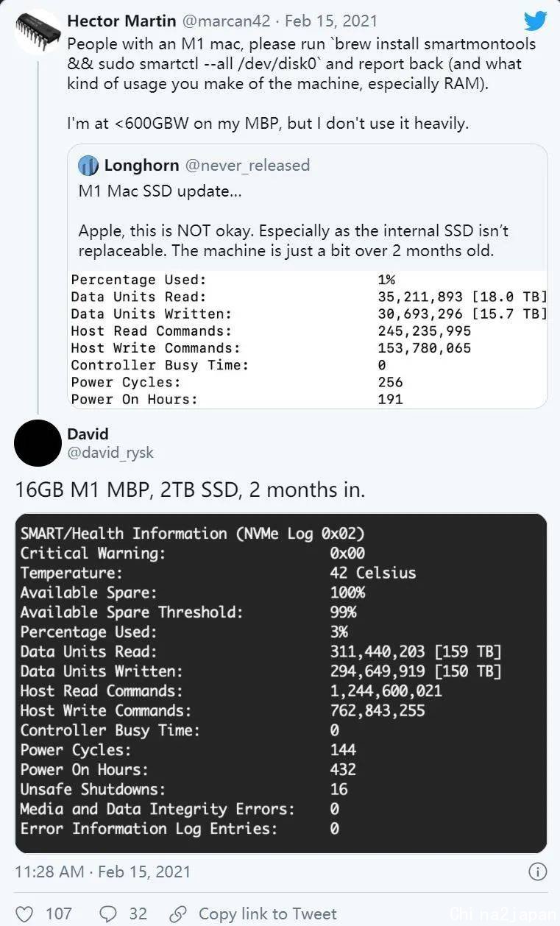This screenshot has width=560, height=926.
Task: Open the info circle icon beside timestamp
Action: (538, 872)
